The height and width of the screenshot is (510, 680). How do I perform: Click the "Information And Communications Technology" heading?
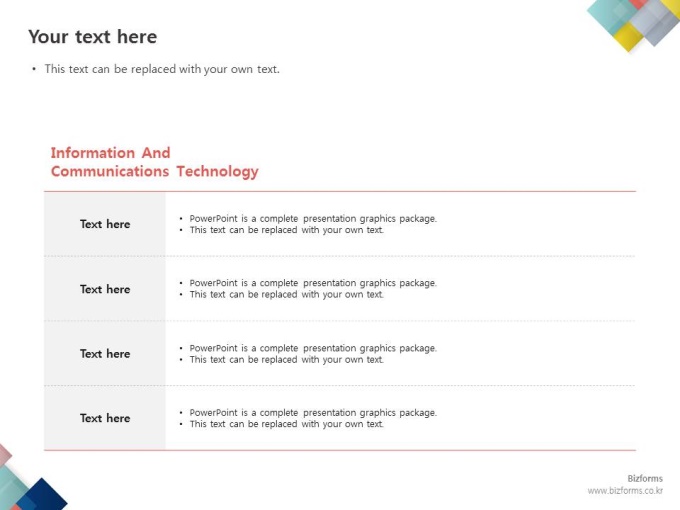click(154, 162)
